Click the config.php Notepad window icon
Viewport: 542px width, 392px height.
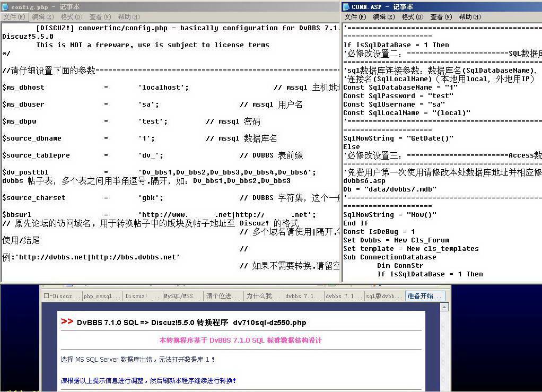(x=5, y=6)
